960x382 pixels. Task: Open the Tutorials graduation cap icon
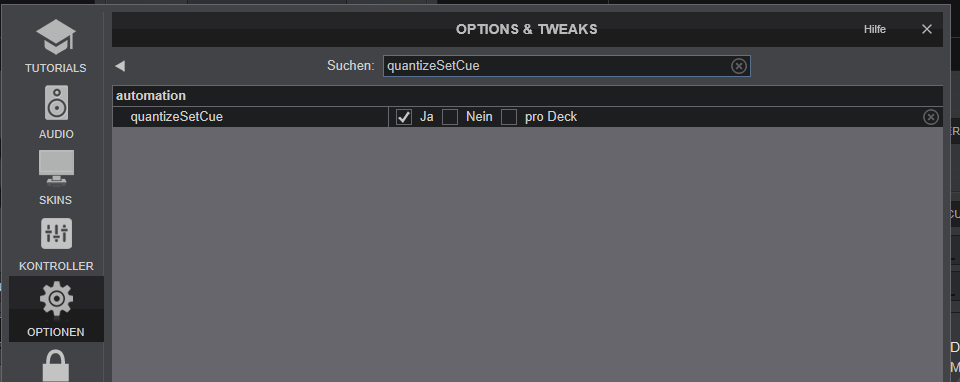coord(56,37)
